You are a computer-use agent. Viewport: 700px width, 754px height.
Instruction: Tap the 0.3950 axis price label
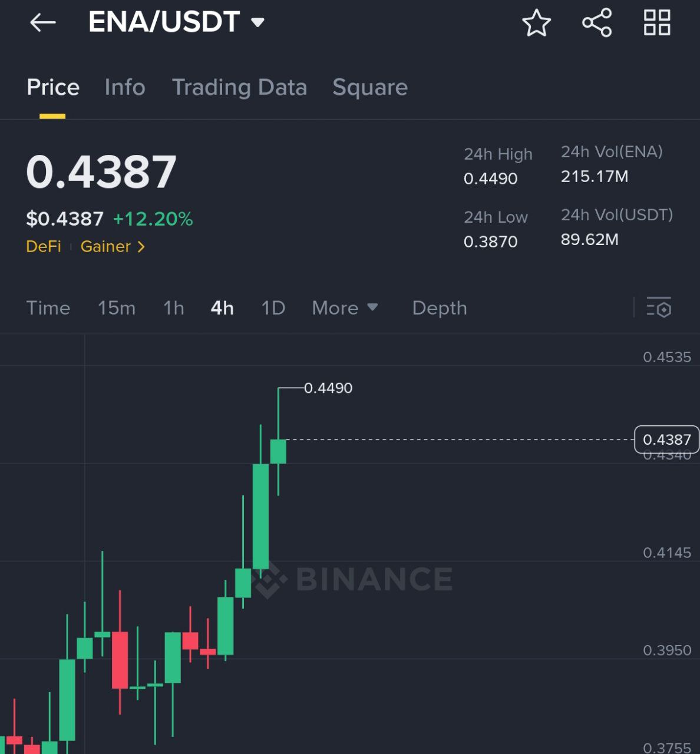(667, 650)
